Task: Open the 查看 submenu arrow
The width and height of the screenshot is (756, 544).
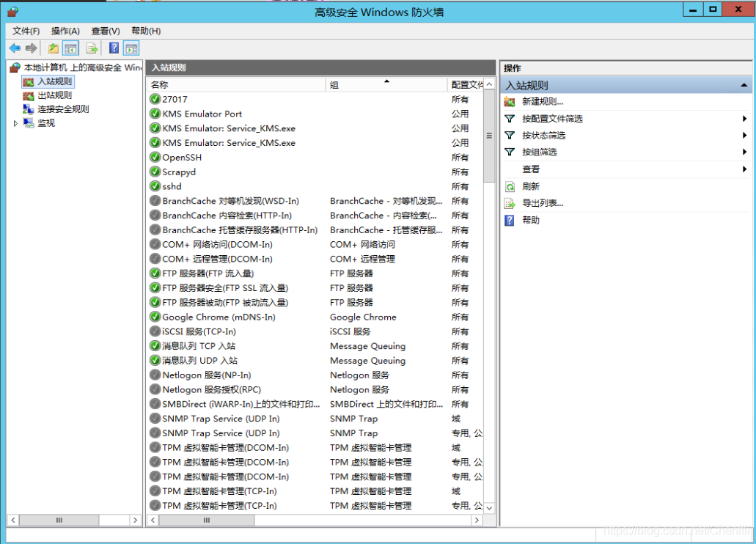Action: (x=744, y=169)
